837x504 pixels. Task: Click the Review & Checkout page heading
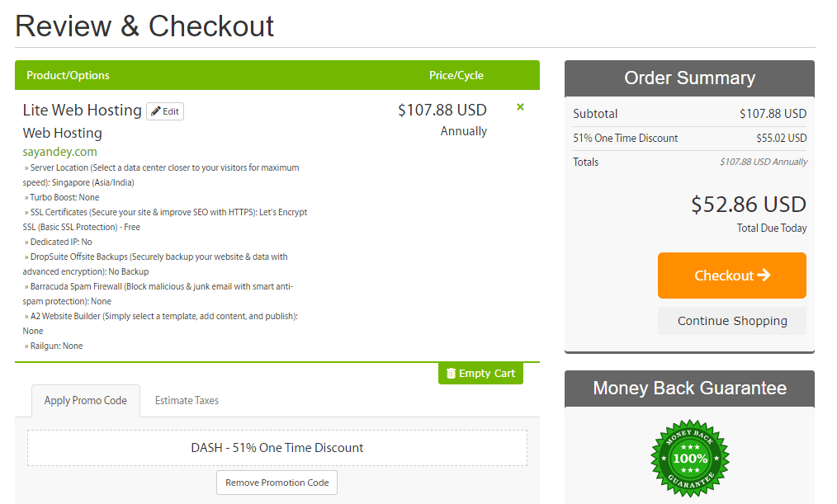tap(144, 26)
